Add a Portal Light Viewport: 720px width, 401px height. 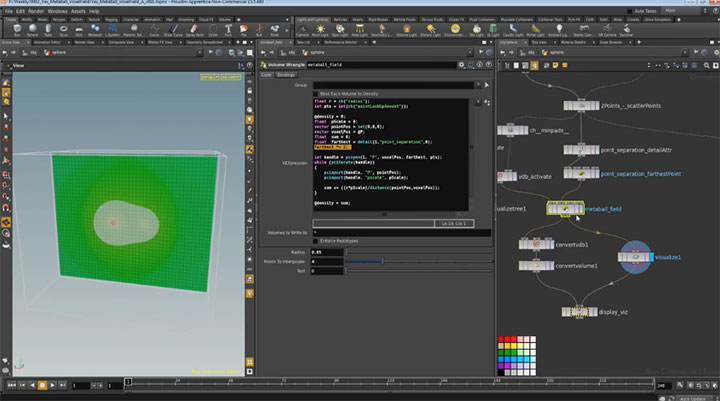pos(535,30)
